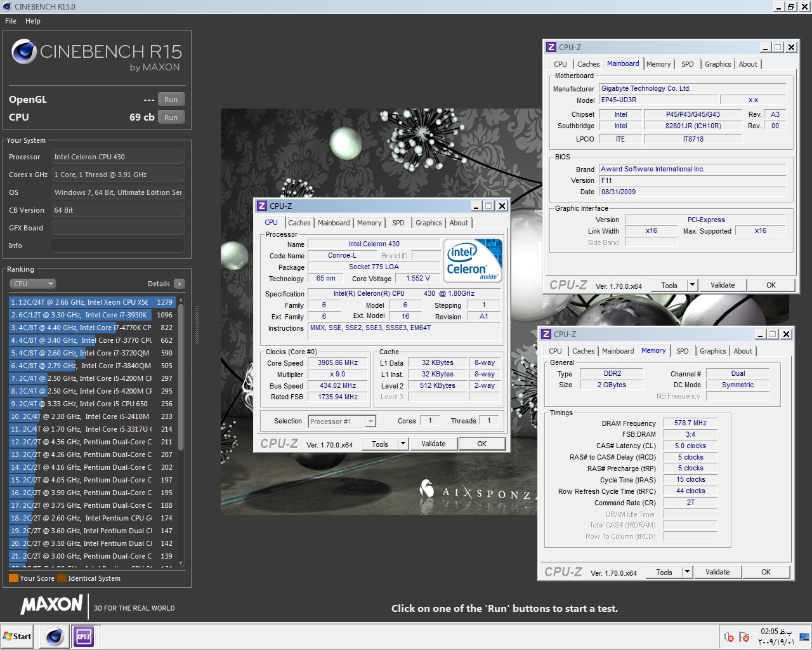The image size is (812, 650).
Task: Click the GFX Board field
Action: tap(118, 228)
